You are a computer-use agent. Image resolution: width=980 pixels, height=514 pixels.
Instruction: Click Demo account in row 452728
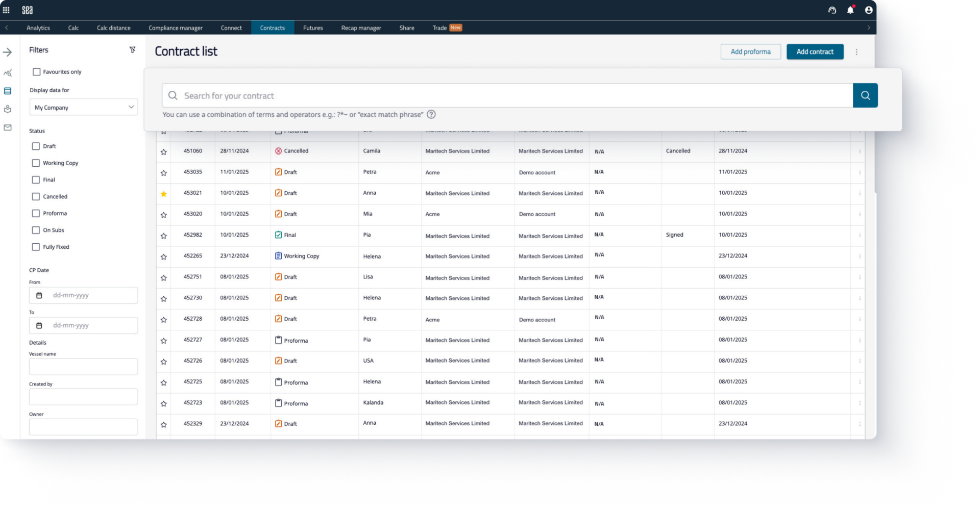pyautogui.click(x=537, y=320)
